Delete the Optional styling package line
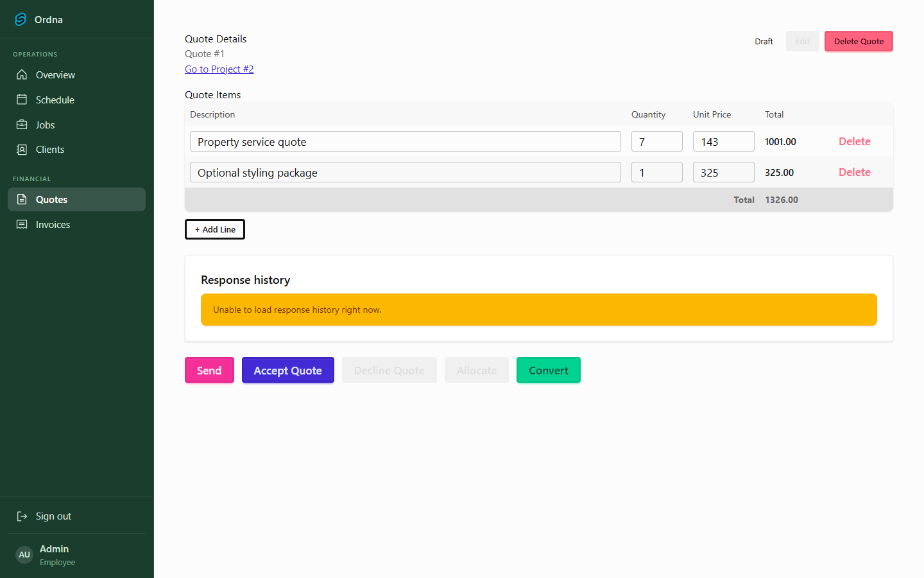 click(855, 172)
